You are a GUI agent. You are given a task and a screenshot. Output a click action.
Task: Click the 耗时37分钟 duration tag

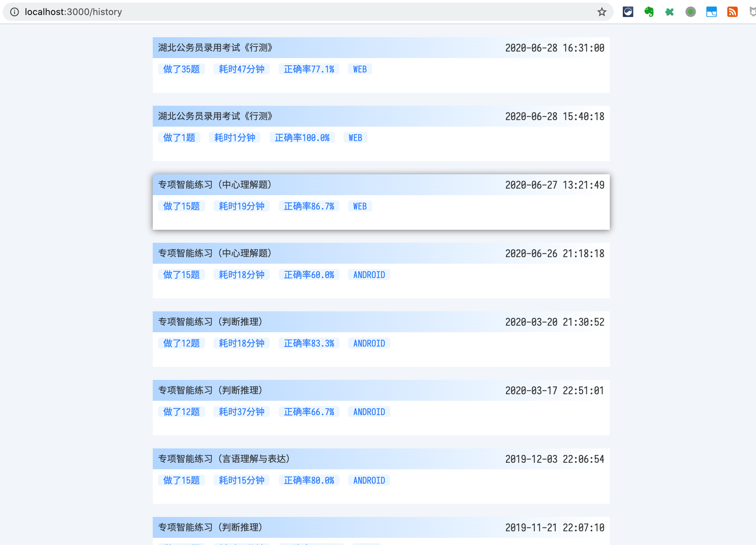[x=241, y=412]
